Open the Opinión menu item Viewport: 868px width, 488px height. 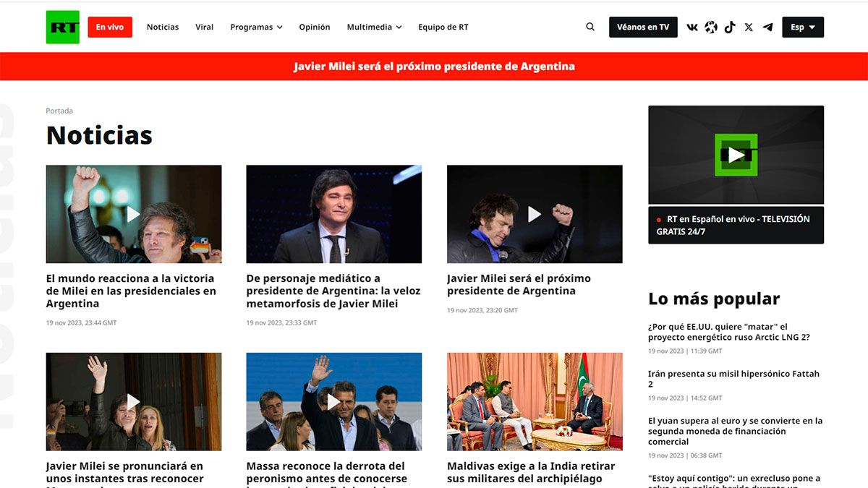pyautogui.click(x=315, y=27)
